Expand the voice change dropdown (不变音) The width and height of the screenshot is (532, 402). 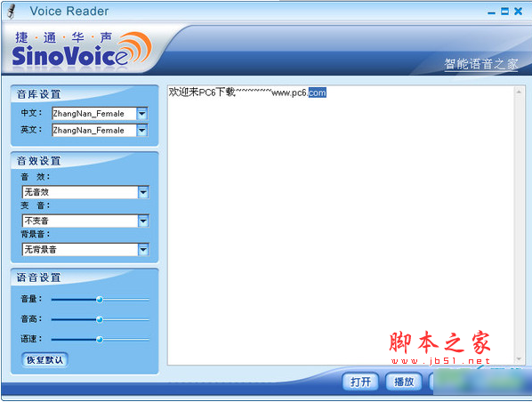coord(143,221)
